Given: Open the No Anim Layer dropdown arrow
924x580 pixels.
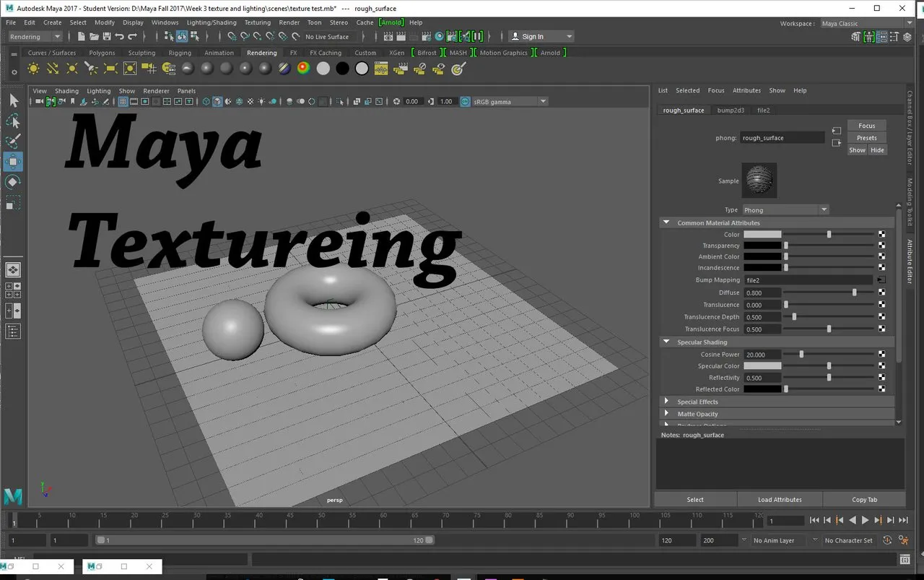Looking at the screenshot, I should (x=744, y=540).
